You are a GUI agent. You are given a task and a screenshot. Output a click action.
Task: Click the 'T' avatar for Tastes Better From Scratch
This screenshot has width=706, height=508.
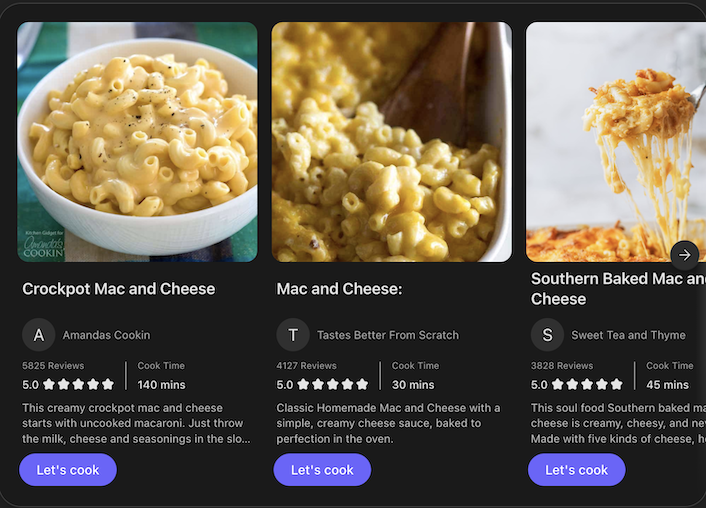[293, 335]
